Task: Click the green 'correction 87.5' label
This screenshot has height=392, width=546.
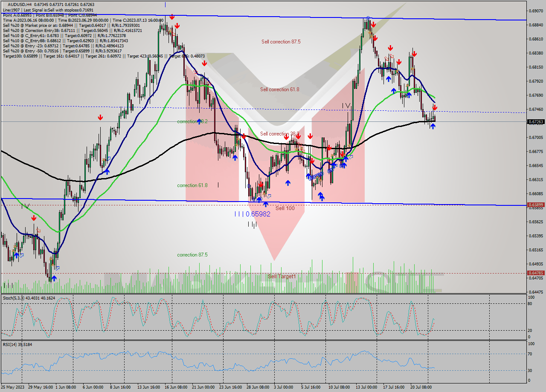Action: (x=192, y=255)
